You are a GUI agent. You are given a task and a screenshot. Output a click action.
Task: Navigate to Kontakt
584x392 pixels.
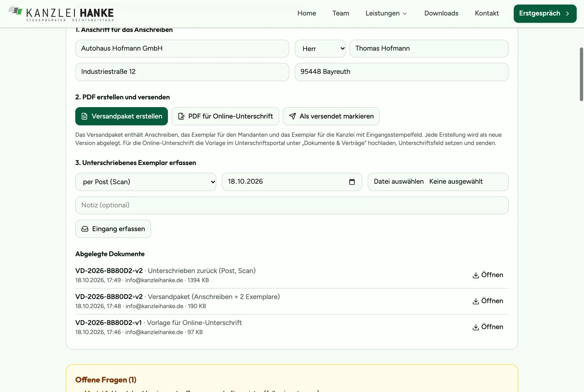(487, 13)
